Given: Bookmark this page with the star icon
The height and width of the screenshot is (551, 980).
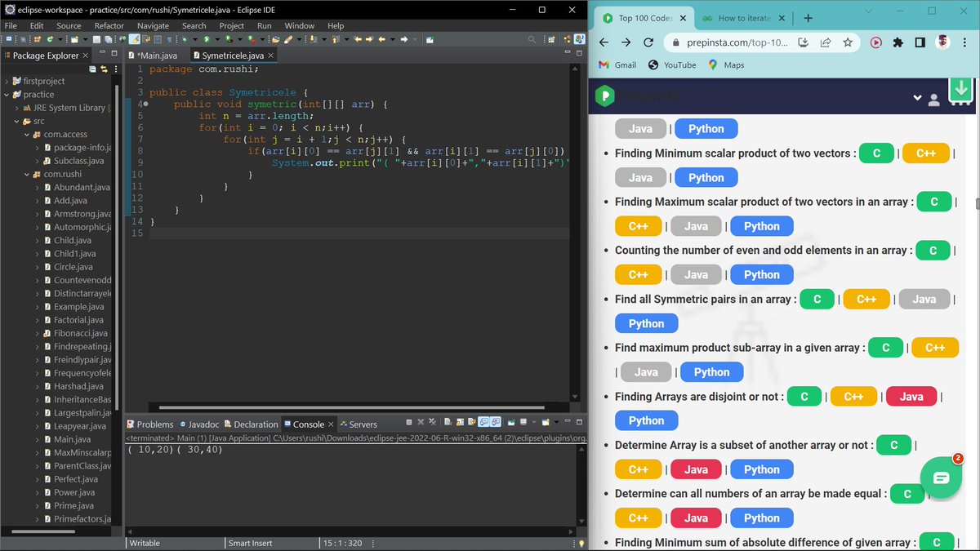Looking at the screenshot, I should pos(848,42).
